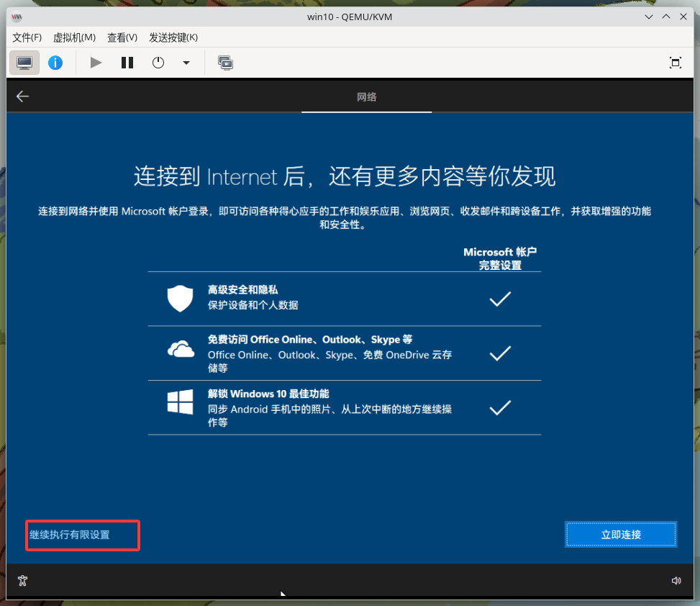Click Microsoft 帐户 完整设置 column header
The image size is (700, 606).
pyautogui.click(x=500, y=258)
